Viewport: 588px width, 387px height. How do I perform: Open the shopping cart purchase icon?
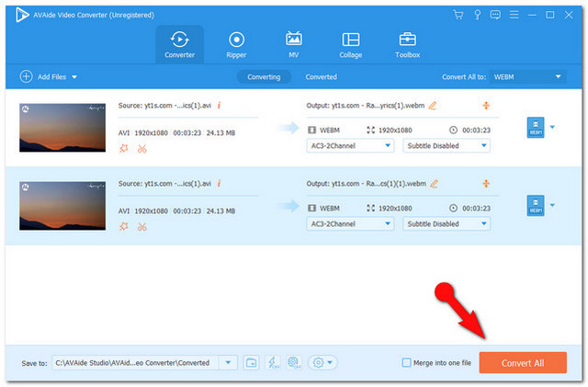[x=458, y=15]
